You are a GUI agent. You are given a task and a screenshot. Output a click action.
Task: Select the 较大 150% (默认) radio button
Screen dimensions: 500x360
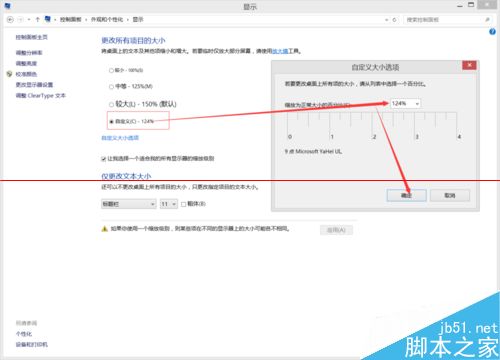pyautogui.click(x=111, y=105)
